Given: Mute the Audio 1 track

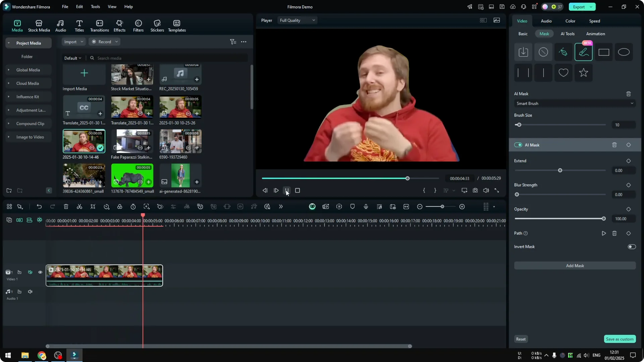Looking at the screenshot, I should point(30,291).
